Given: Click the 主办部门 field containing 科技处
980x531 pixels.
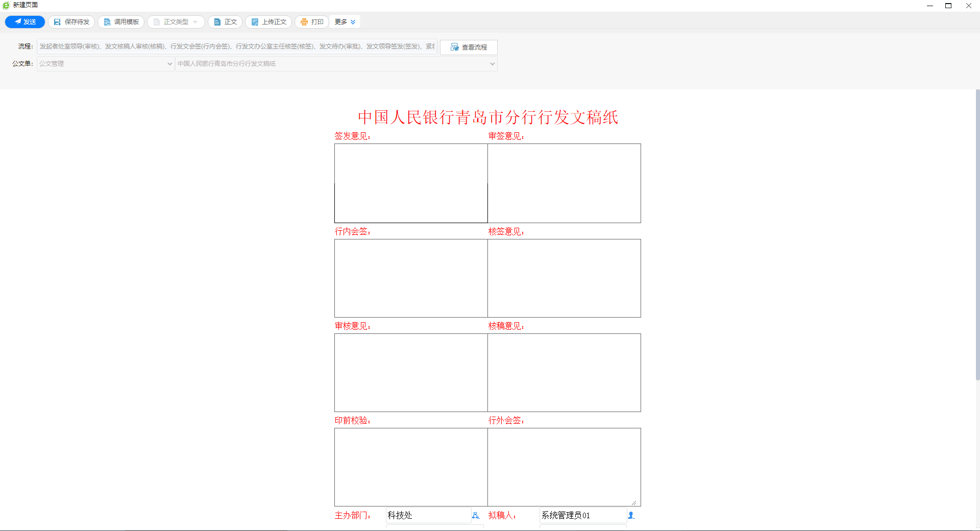Looking at the screenshot, I should 428,515.
